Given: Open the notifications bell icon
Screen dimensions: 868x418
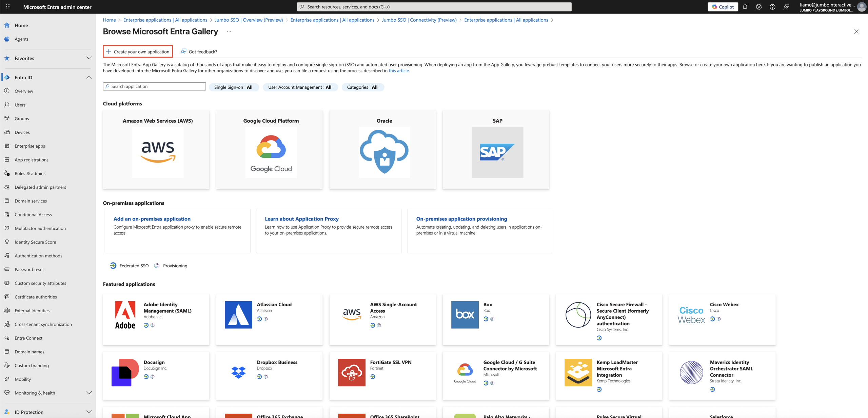Looking at the screenshot, I should [x=745, y=7].
